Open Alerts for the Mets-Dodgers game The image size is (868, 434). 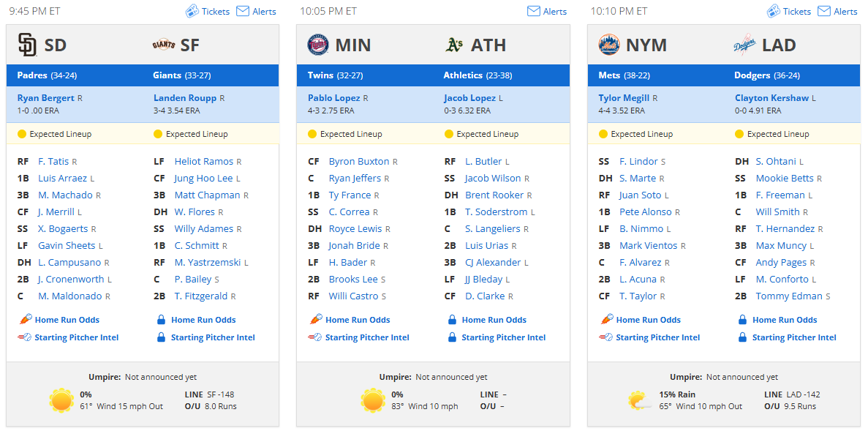coord(837,11)
